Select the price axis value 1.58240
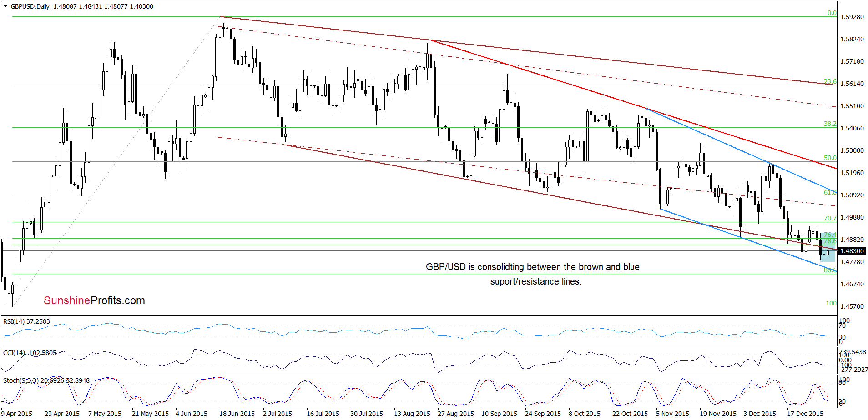This screenshot has width=868, height=420. tap(852, 39)
